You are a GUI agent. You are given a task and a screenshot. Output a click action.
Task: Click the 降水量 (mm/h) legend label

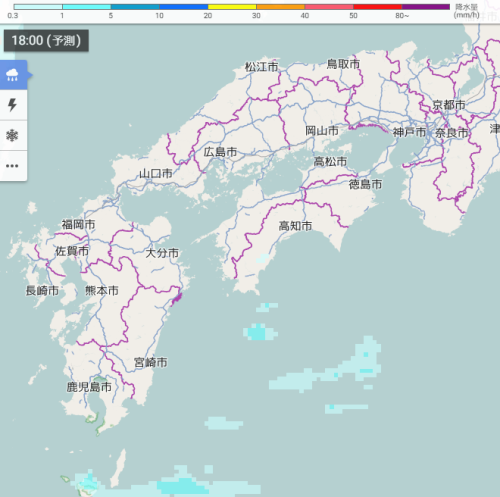[x=467, y=11]
